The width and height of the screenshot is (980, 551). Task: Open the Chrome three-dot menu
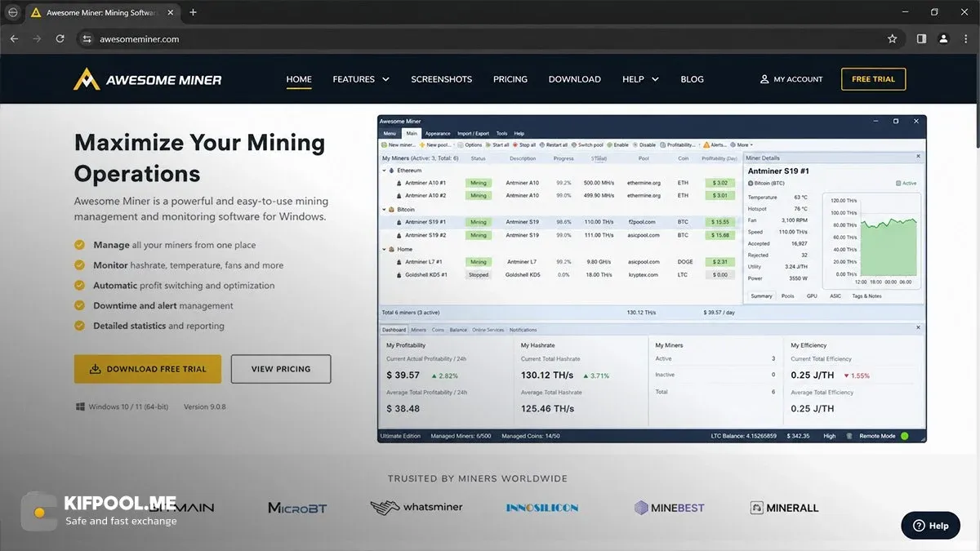pos(965,38)
